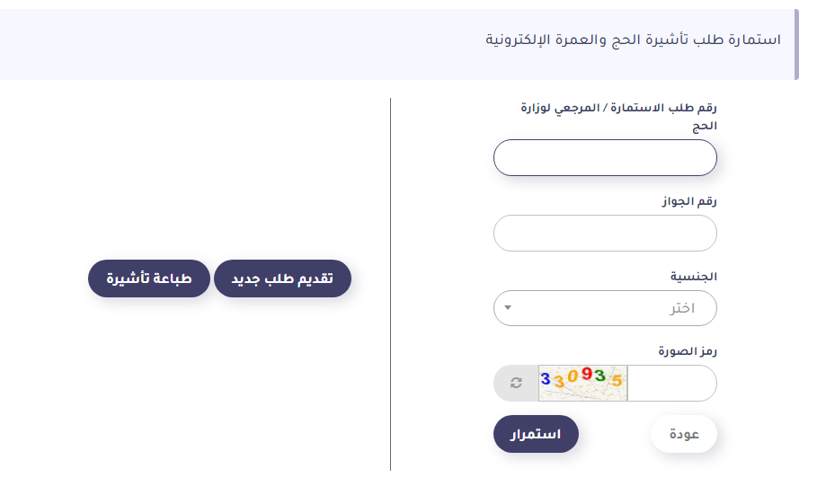Start a new application via 'تقديم طلب جديد'

[x=282, y=279]
